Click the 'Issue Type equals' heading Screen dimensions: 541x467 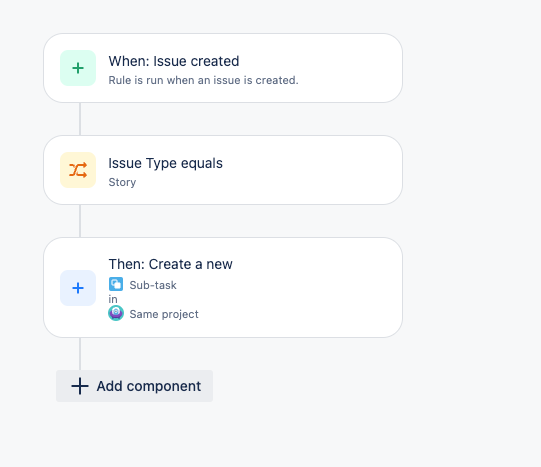pyautogui.click(x=166, y=163)
